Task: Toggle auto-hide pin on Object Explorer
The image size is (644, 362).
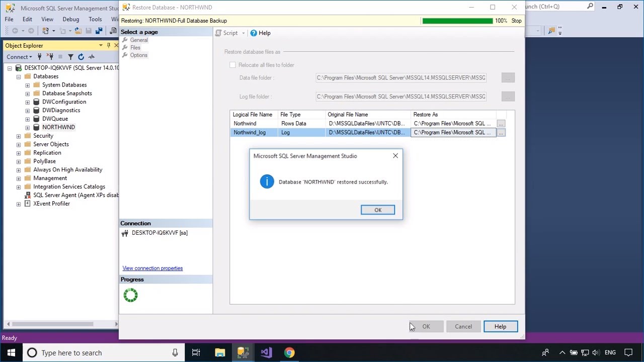Action: tap(108, 45)
